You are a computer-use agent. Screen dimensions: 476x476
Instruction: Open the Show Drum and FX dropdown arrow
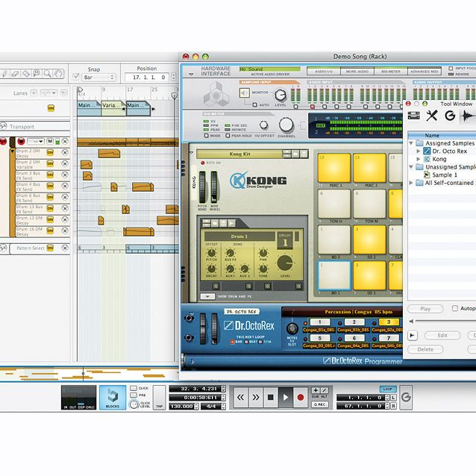tap(207, 296)
